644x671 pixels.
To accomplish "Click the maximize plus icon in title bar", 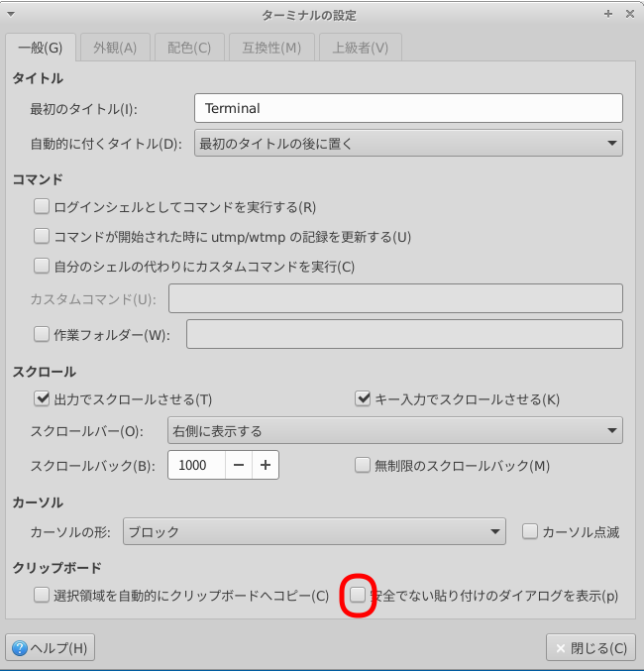I will (608, 14).
